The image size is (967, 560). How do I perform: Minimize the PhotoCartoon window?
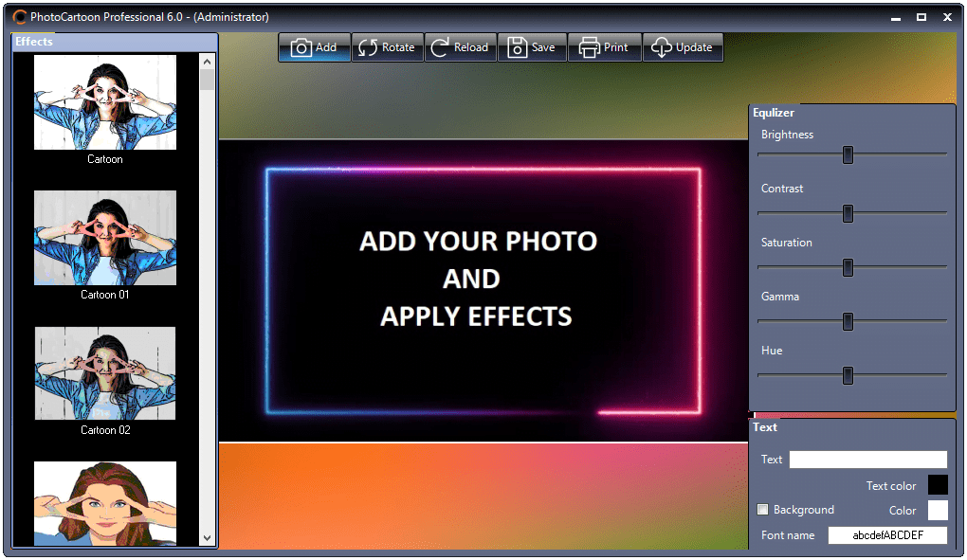pos(896,18)
